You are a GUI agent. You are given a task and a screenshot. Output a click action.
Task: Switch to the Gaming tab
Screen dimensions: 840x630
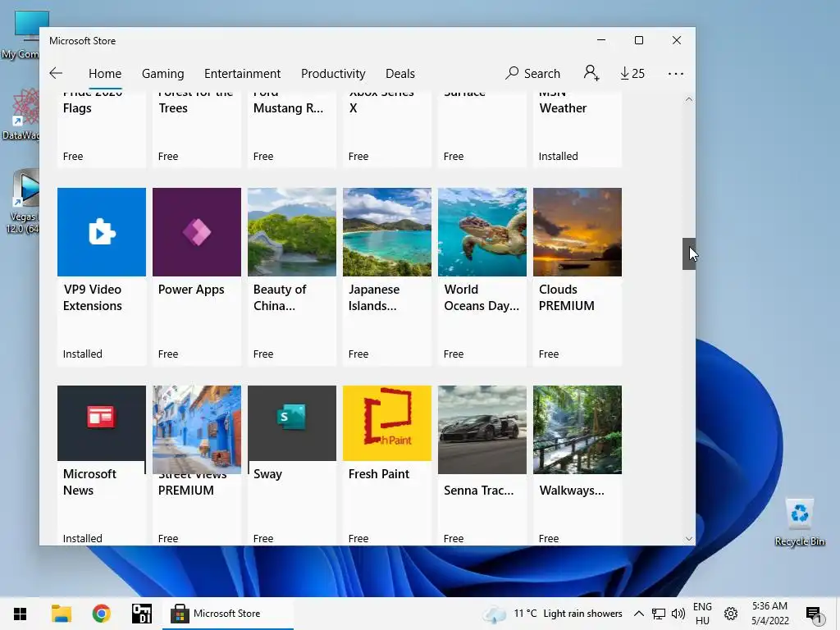[x=163, y=73]
